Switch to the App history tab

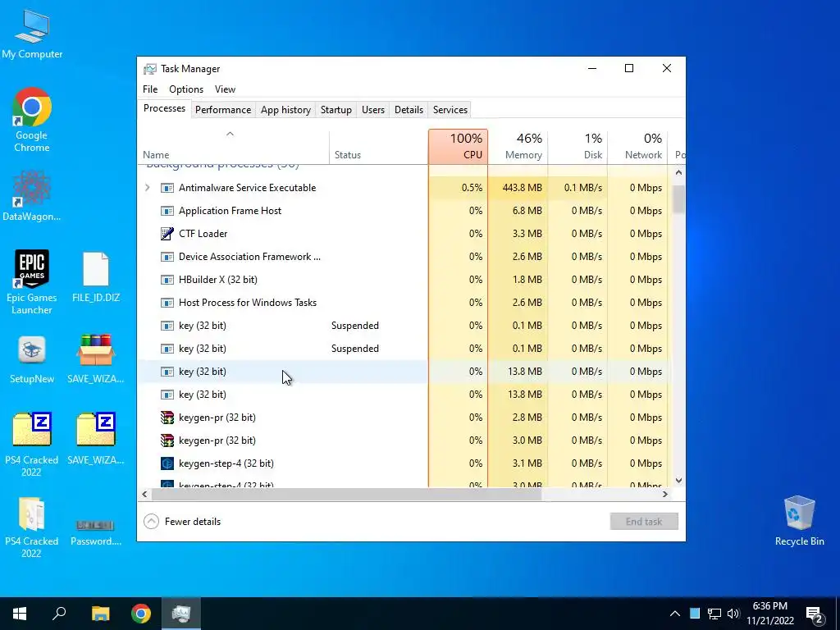(x=285, y=109)
